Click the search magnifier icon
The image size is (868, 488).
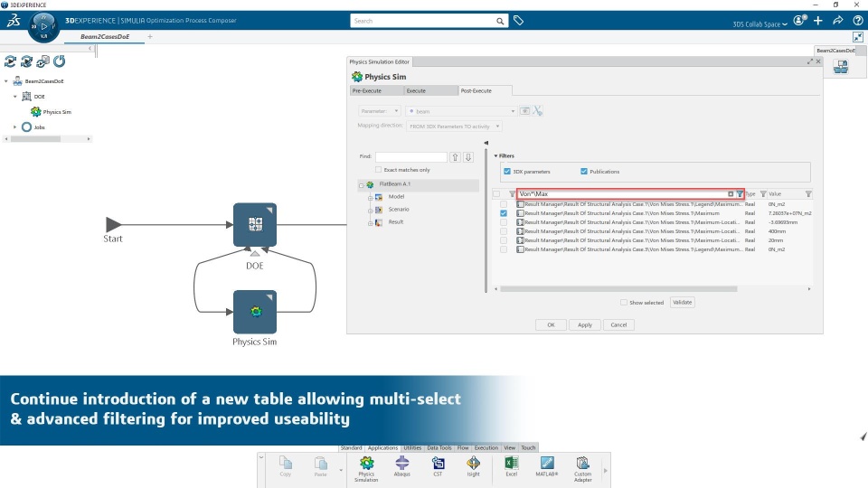click(500, 21)
